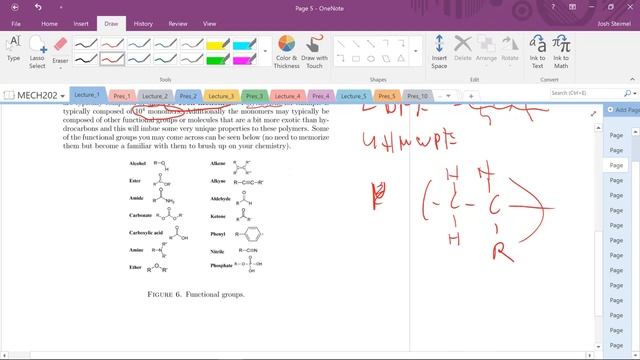
Task: Select the magenta highlighter pen
Action: coord(244,59)
